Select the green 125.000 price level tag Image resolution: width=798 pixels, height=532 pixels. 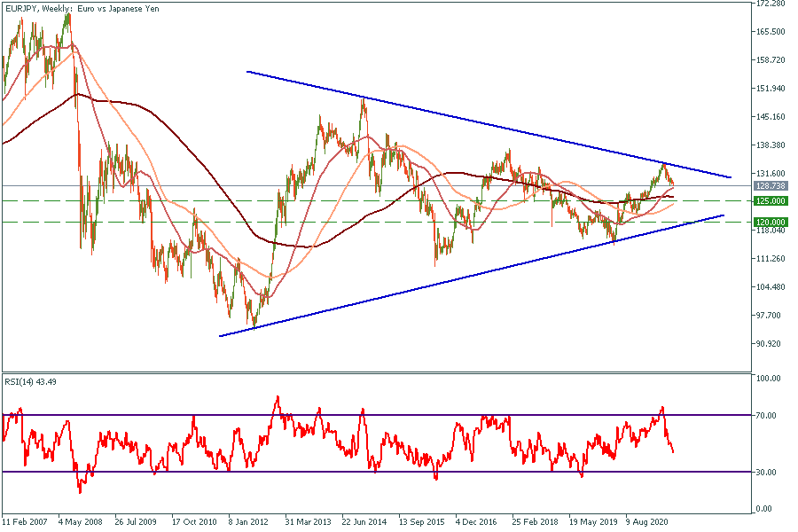point(768,201)
